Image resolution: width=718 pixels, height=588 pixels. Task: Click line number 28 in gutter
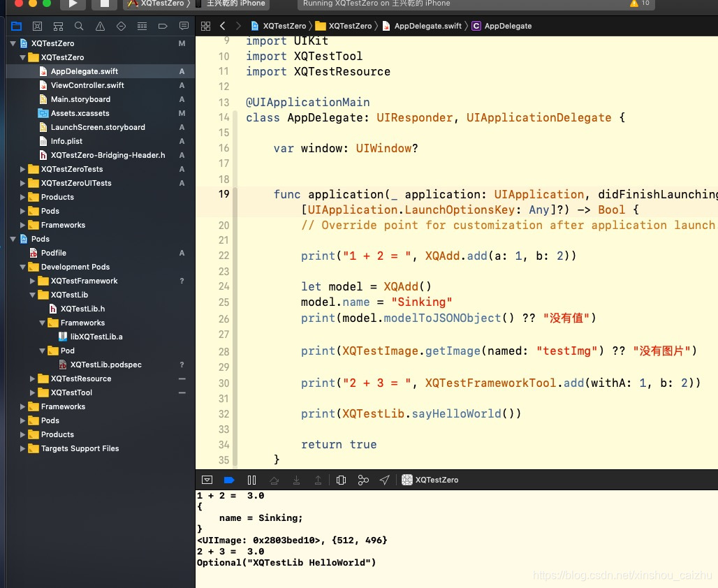pos(224,352)
